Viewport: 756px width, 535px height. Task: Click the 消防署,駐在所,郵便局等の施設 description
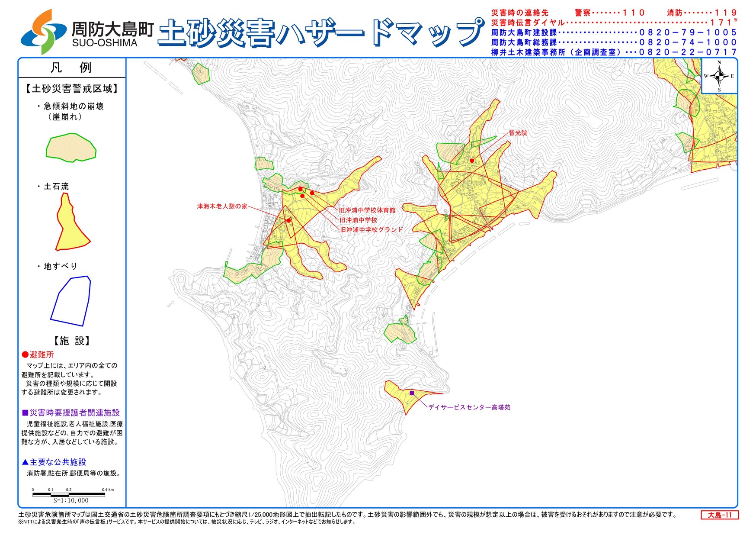pos(74,474)
